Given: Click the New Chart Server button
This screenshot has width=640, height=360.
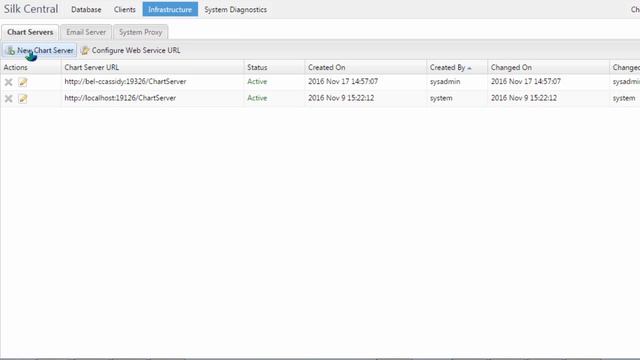Looking at the screenshot, I should click(x=40, y=50).
